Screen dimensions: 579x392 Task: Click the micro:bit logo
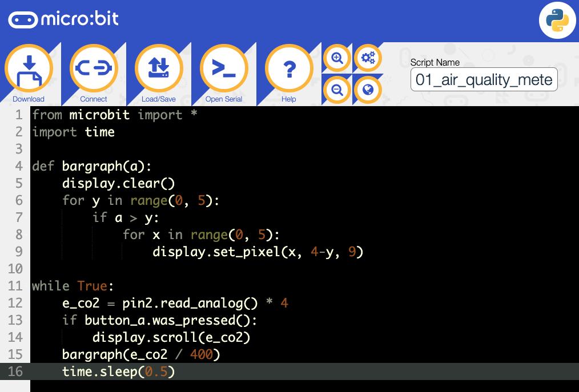click(x=63, y=19)
